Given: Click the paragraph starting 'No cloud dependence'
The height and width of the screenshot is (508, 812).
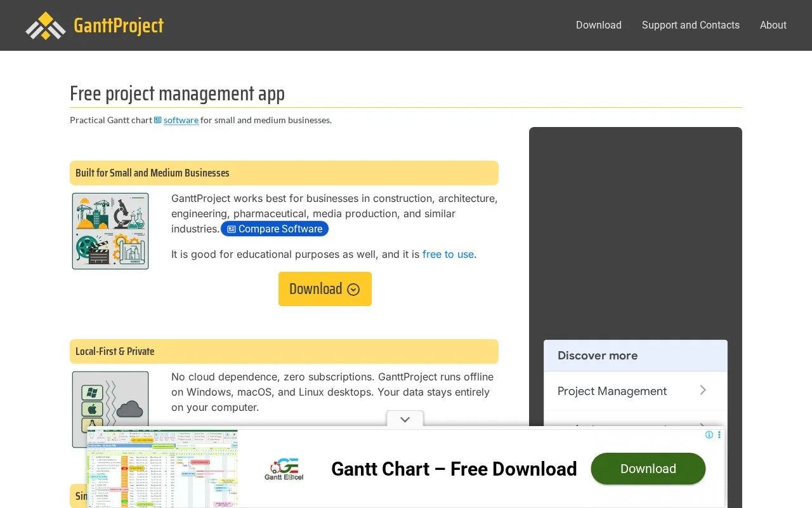Looking at the screenshot, I should pyautogui.click(x=332, y=392).
